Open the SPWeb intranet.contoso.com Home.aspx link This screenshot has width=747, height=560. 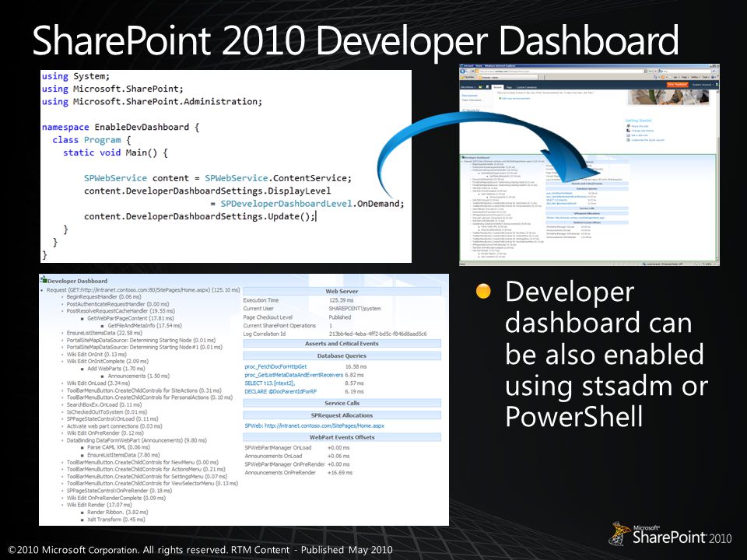point(314,425)
